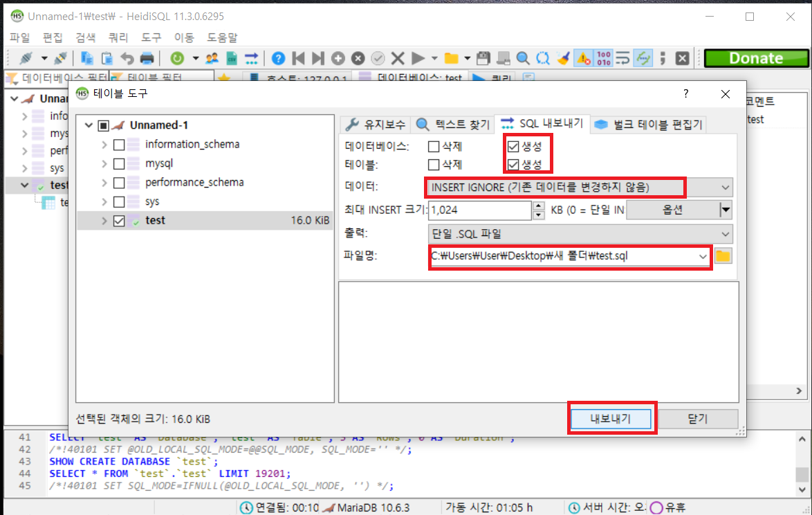Screen dimensions: 812x515
Task: Click the 옵션 button
Action: coord(673,210)
